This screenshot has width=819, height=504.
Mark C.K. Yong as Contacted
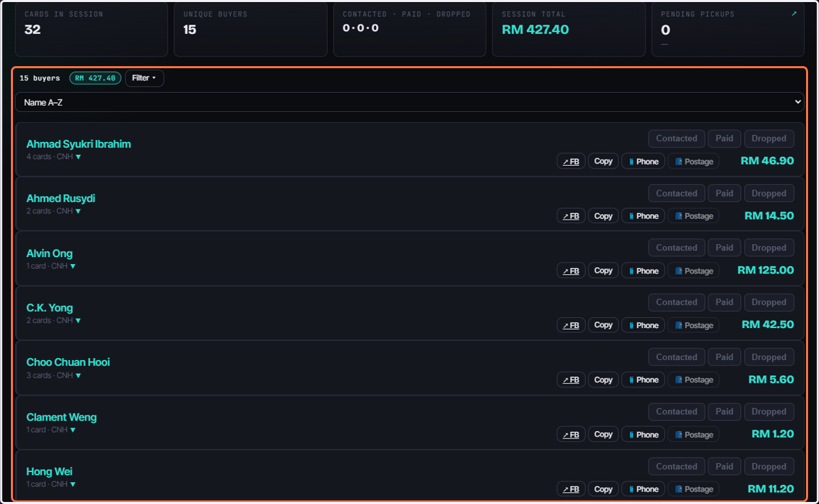click(676, 302)
